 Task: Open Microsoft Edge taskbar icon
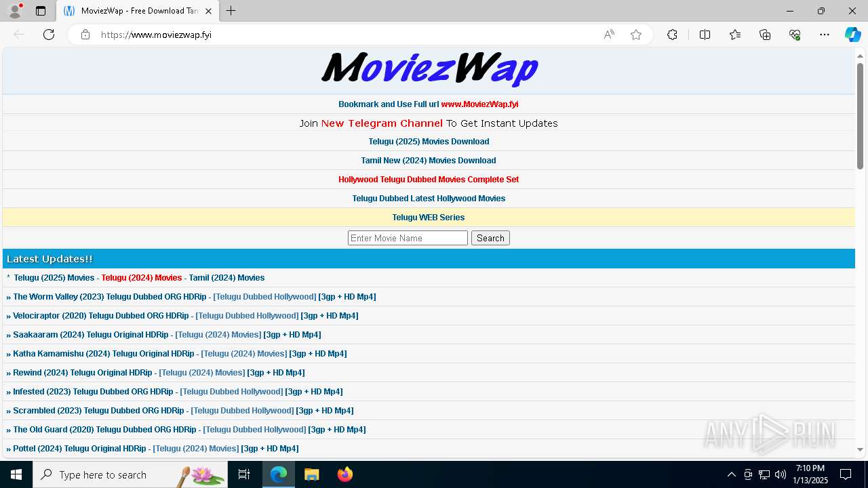[279, 474]
